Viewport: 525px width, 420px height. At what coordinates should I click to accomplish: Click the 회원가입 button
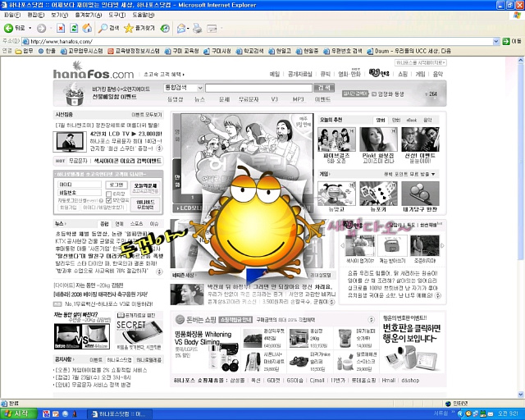pyautogui.click(x=68, y=208)
